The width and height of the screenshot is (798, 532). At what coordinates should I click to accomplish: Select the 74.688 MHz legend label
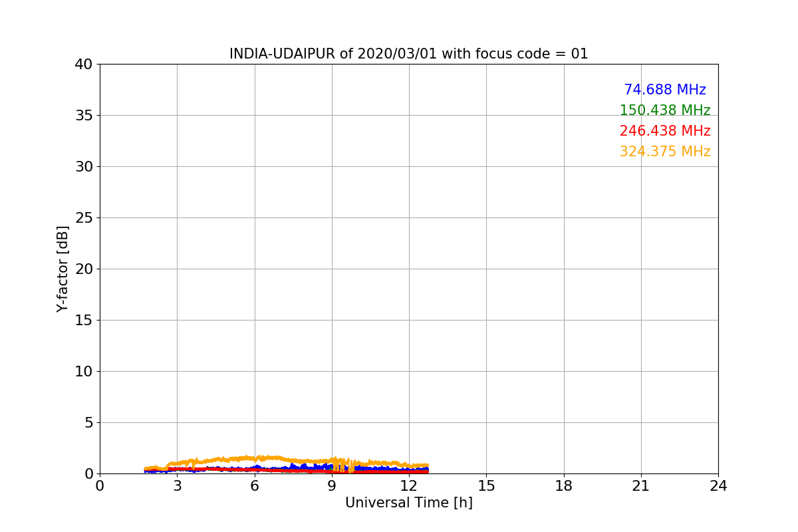click(665, 90)
